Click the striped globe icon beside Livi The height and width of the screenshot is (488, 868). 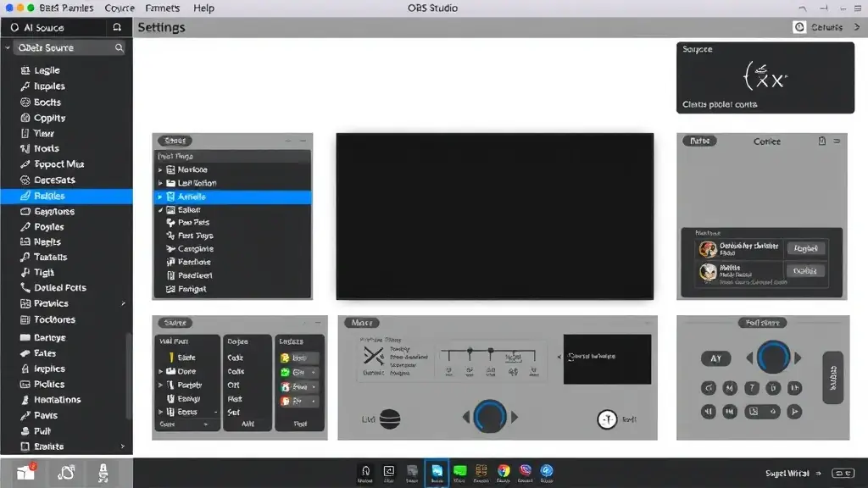pyautogui.click(x=390, y=419)
